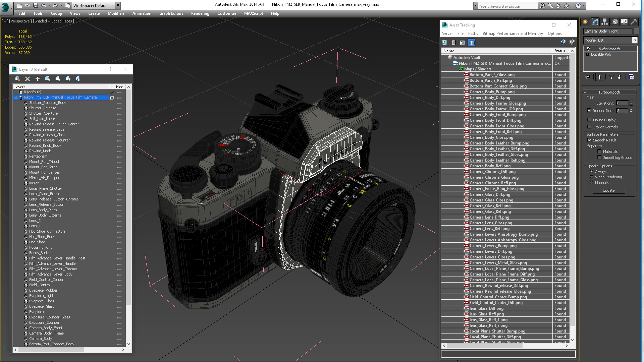The width and height of the screenshot is (644, 362).
Task: Click the Name column header in Asset Tracking
Action: coord(497,51)
